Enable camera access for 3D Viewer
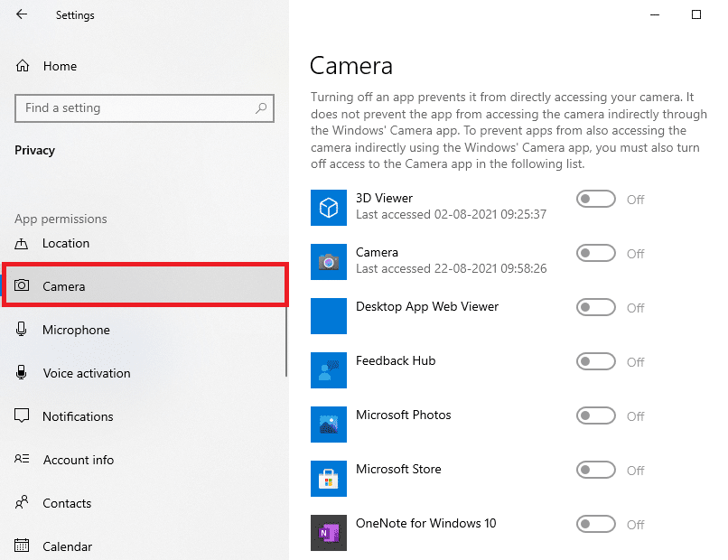Image resolution: width=728 pixels, height=560 pixels. click(596, 199)
